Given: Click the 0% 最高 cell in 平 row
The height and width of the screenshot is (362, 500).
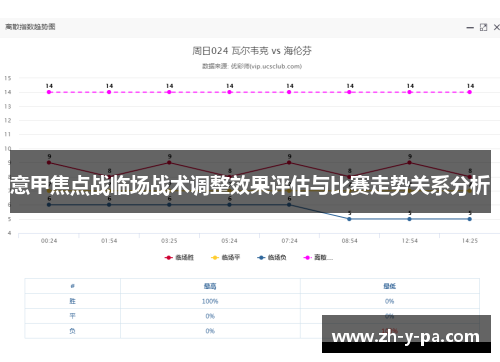Looking at the screenshot, I should tap(210, 316).
